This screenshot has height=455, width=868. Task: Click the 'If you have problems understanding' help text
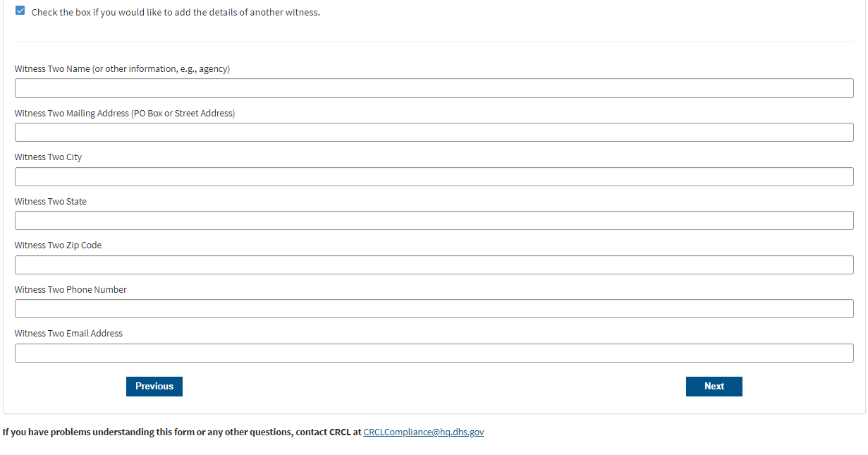point(182,432)
